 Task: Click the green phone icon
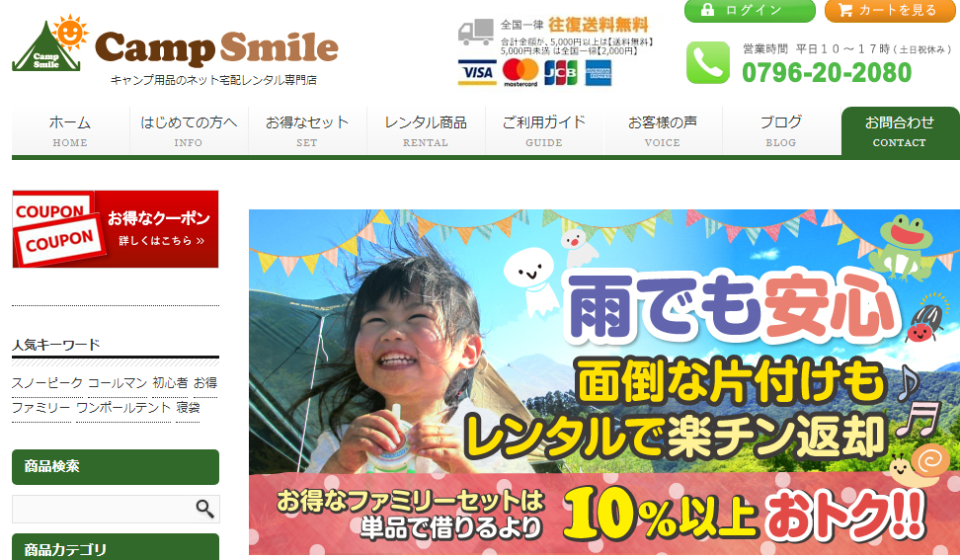[x=708, y=62]
